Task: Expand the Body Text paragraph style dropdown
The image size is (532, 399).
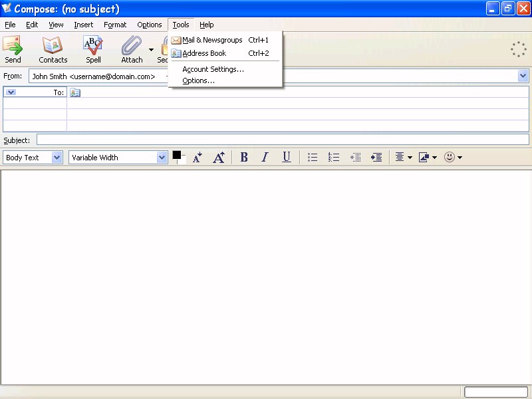Action: pyautogui.click(x=57, y=158)
